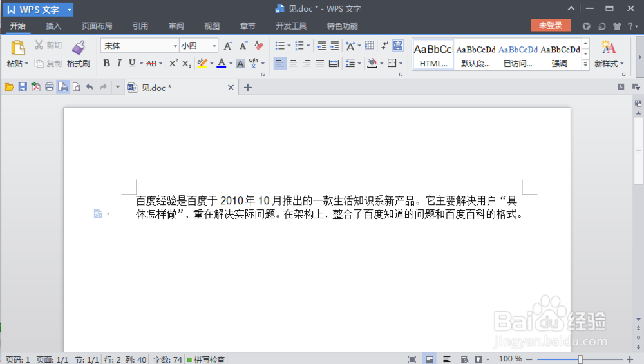Click the yellow highlight color button
Viewport: 644px width, 364px height.
click(202, 63)
